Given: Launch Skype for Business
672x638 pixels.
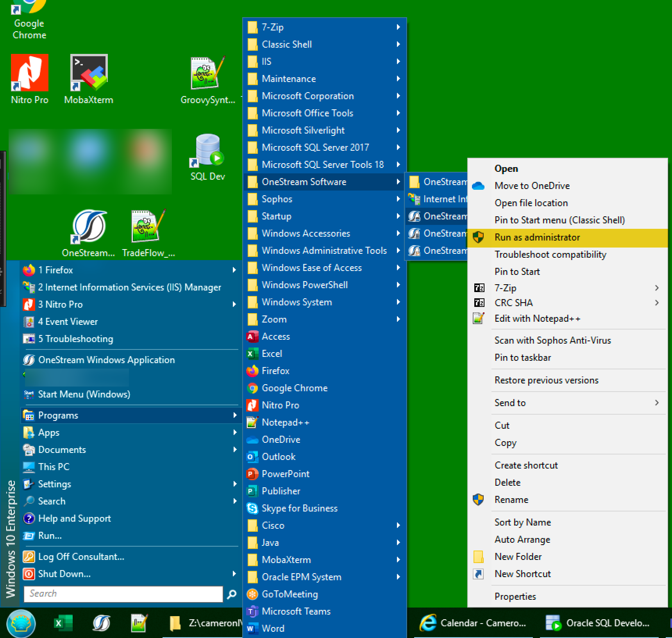Looking at the screenshot, I should click(x=325, y=508).
